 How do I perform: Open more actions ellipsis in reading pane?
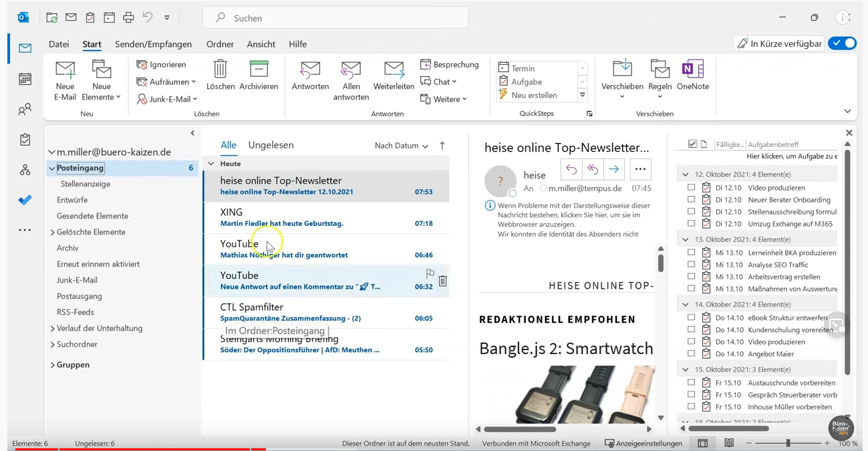(x=640, y=169)
